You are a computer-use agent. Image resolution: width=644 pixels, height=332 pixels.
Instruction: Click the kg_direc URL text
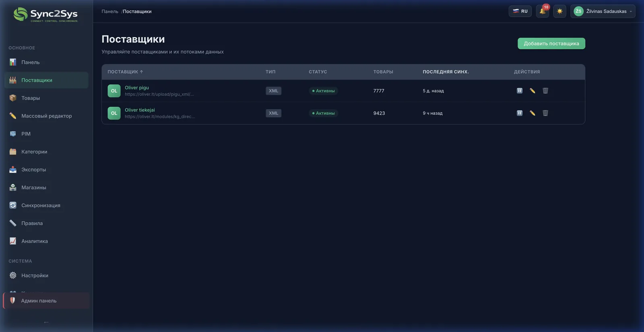[160, 117]
